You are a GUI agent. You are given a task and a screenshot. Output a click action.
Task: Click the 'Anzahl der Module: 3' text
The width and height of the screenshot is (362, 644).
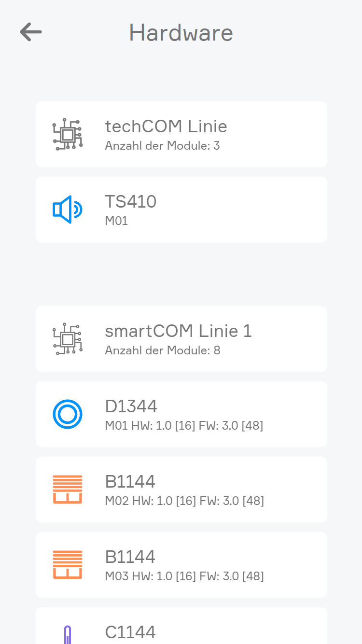162,146
